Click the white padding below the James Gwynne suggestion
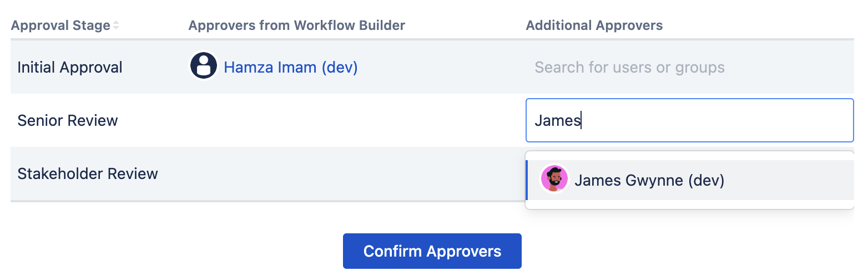The width and height of the screenshot is (868, 276). point(689,205)
